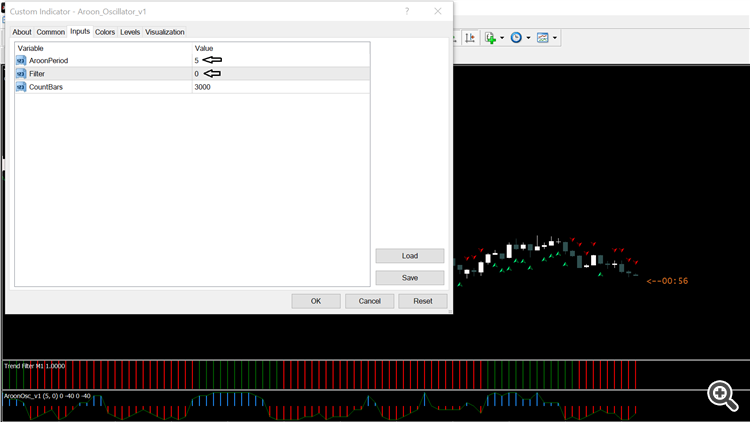This screenshot has width=750, height=422.
Task: Open the Indicators list dropdown arrow
Action: coord(502,38)
